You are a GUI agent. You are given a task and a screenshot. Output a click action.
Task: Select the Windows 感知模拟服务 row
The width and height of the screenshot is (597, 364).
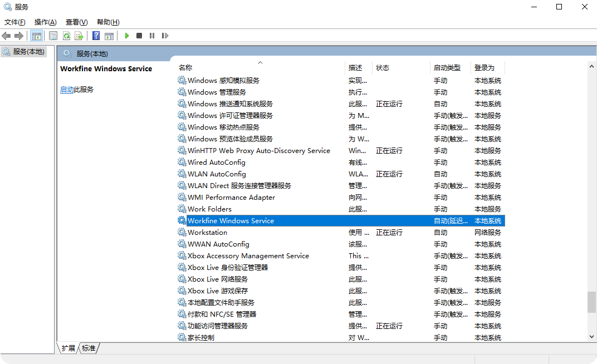pos(341,80)
